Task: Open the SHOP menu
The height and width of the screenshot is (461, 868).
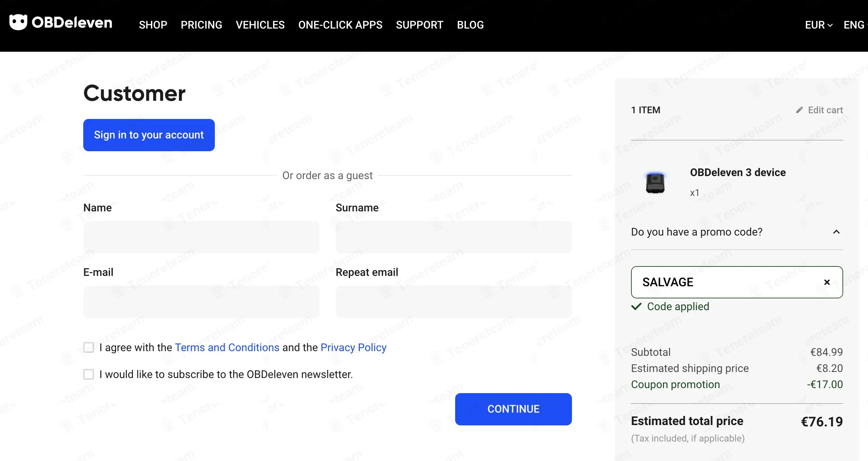Action: pyautogui.click(x=153, y=25)
